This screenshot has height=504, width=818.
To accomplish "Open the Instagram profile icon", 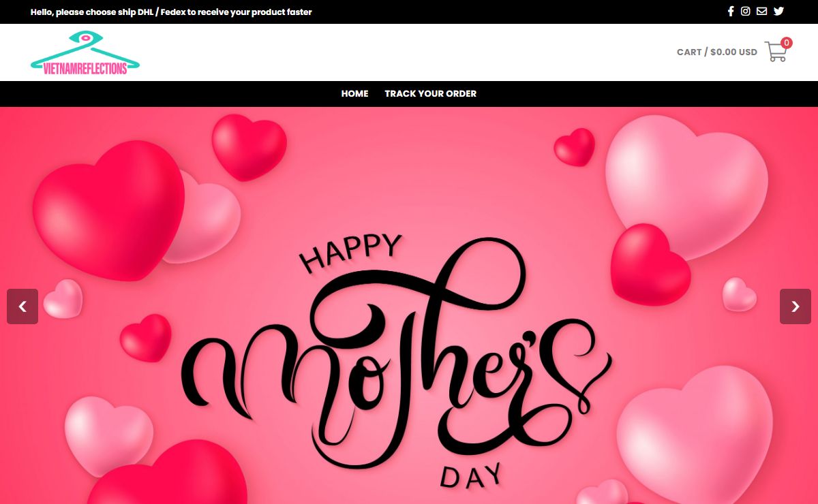I will point(746,11).
